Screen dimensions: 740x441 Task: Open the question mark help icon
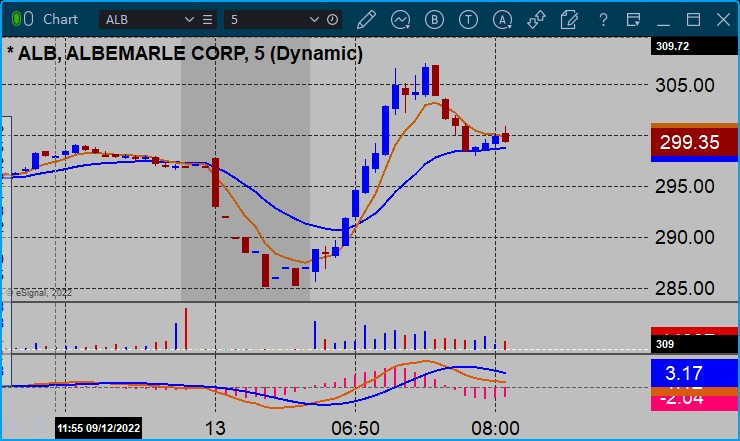603,20
